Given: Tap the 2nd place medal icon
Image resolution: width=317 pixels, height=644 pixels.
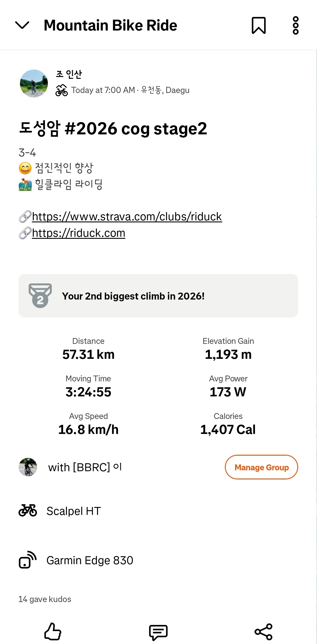Looking at the screenshot, I should (x=40, y=295).
